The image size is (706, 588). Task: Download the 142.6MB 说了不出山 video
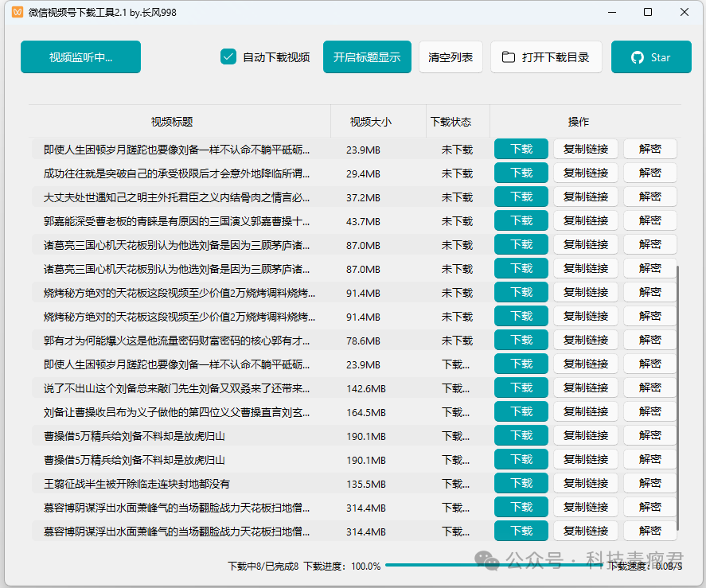tap(521, 387)
